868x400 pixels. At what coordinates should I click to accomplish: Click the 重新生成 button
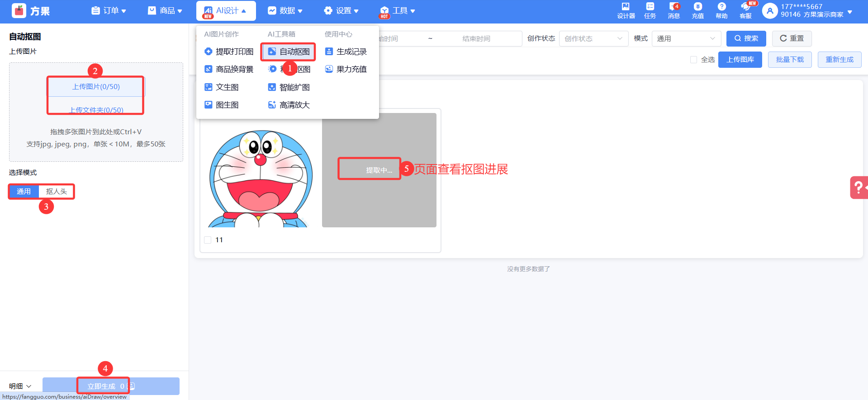point(840,60)
